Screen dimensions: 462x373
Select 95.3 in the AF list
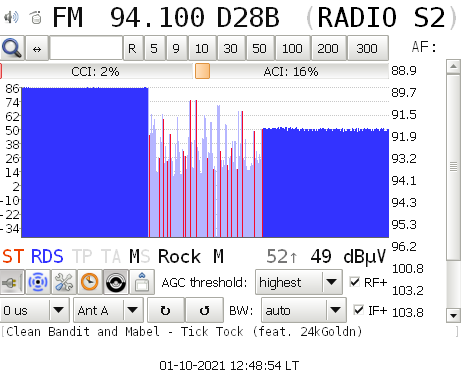404,225
